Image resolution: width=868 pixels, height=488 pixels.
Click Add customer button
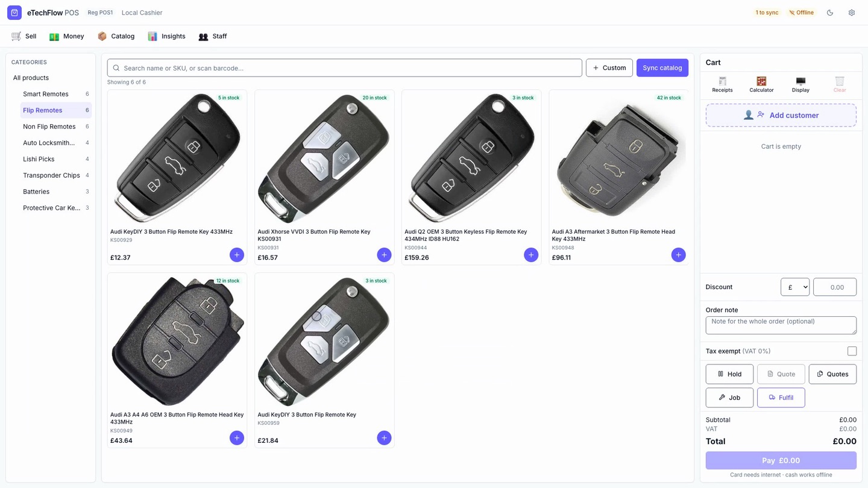[781, 115]
